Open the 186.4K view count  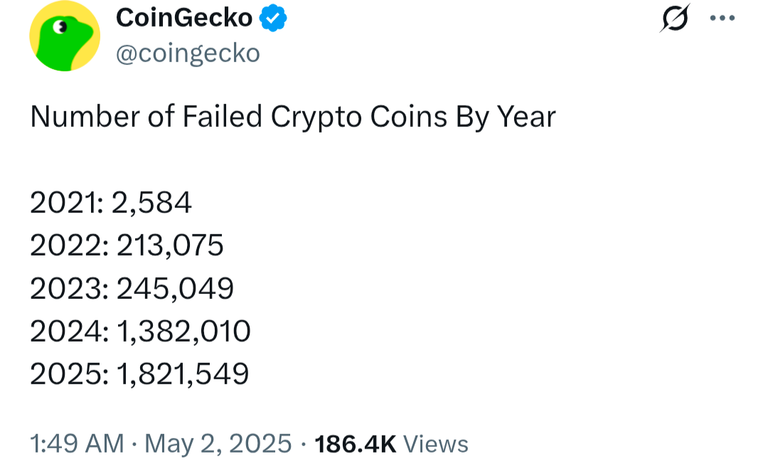[x=355, y=444]
